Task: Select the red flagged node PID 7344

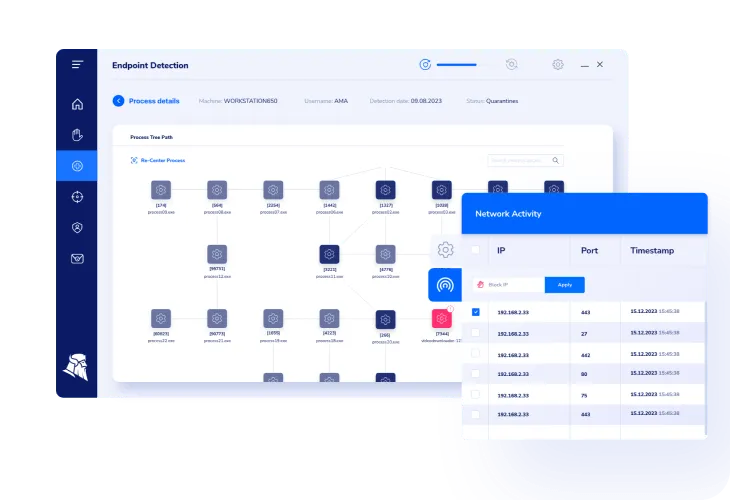Action: 442,319
